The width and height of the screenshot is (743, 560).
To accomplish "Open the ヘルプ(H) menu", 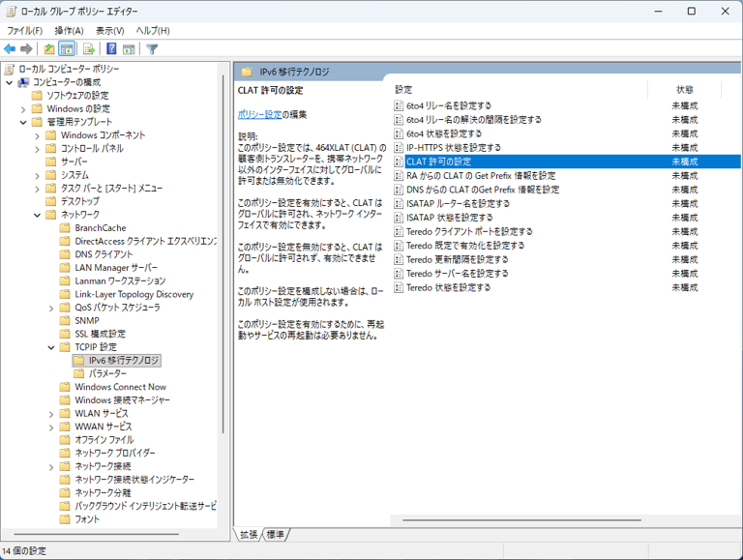I will (x=153, y=31).
